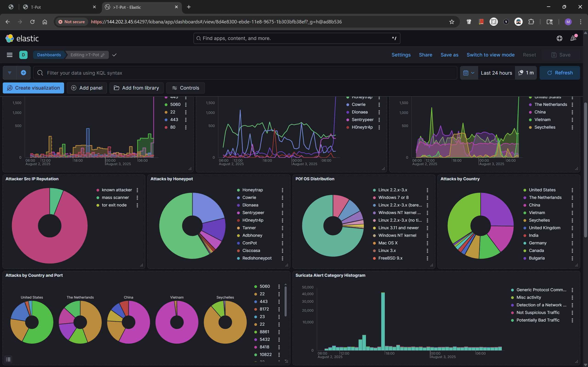The width and height of the screenshot is (588, 367).
Task: Click Add from library
Action: [136, 88]
